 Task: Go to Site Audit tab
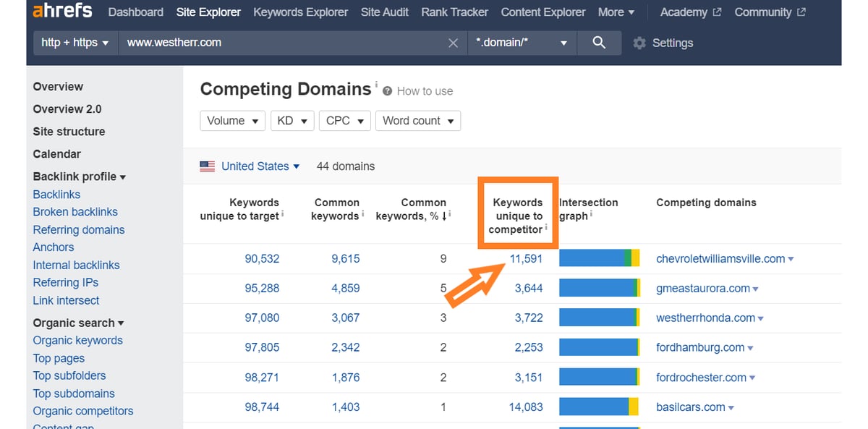point(384,12)
